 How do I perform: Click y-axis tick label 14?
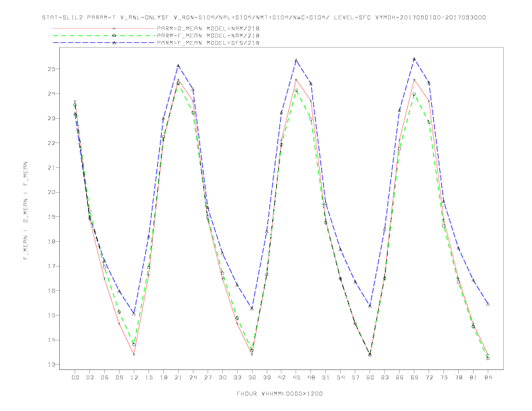51,340
